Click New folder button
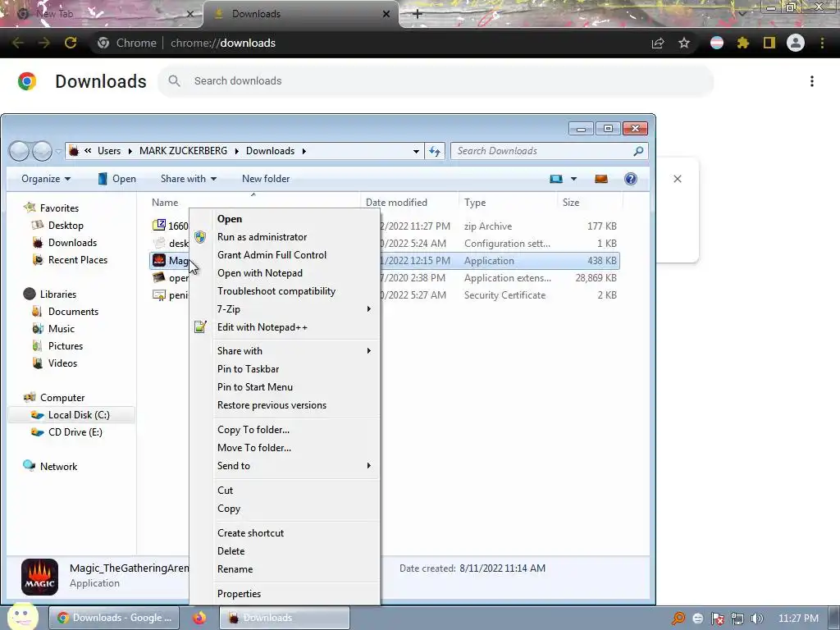This screenshot has height=630, width=840. coord(266,179)
